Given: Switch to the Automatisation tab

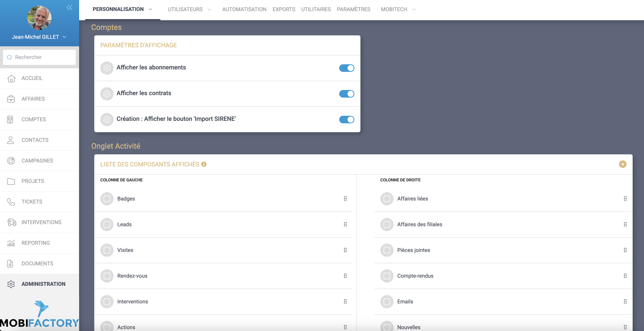Looking at the screenshot, I should click(244, 9).
